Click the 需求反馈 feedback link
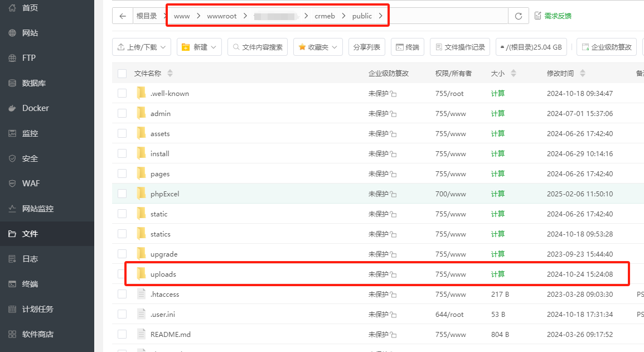The height and width of the screenshot is (352, 644). [x=553, y=16]
